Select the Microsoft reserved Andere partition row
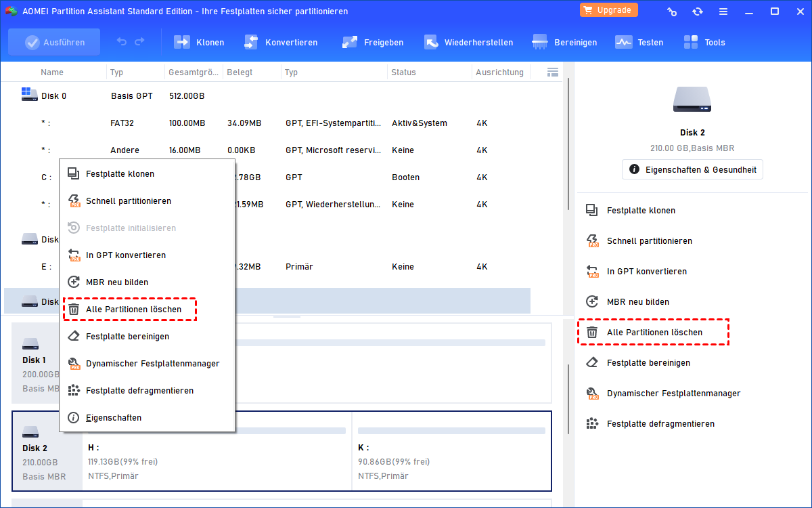 tap(267, 150)
